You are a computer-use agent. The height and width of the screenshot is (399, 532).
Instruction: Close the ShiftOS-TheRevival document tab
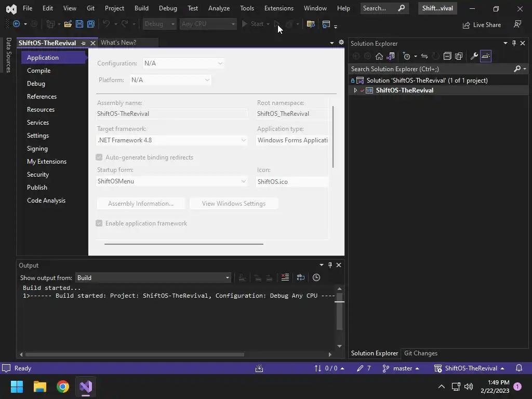[92, 43]
